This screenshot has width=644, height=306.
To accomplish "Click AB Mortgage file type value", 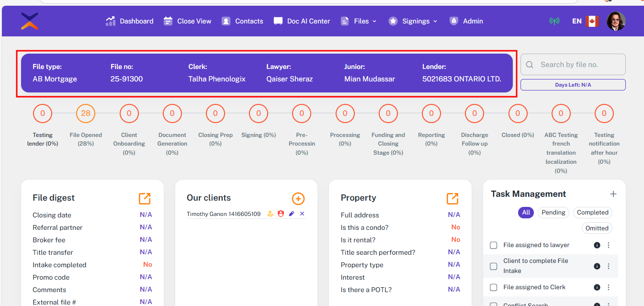I will click(x=55, y=79).
